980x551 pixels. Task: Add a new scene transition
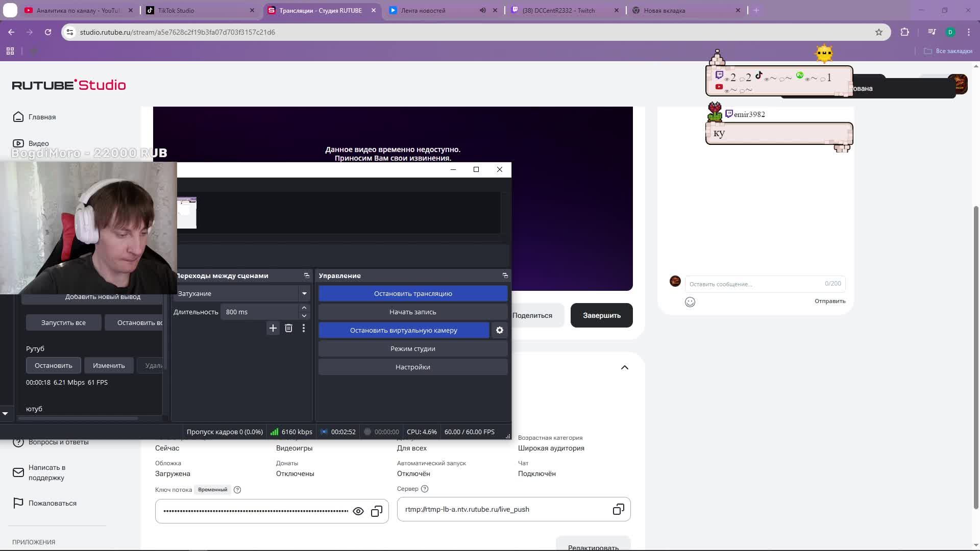coord(273,328)
